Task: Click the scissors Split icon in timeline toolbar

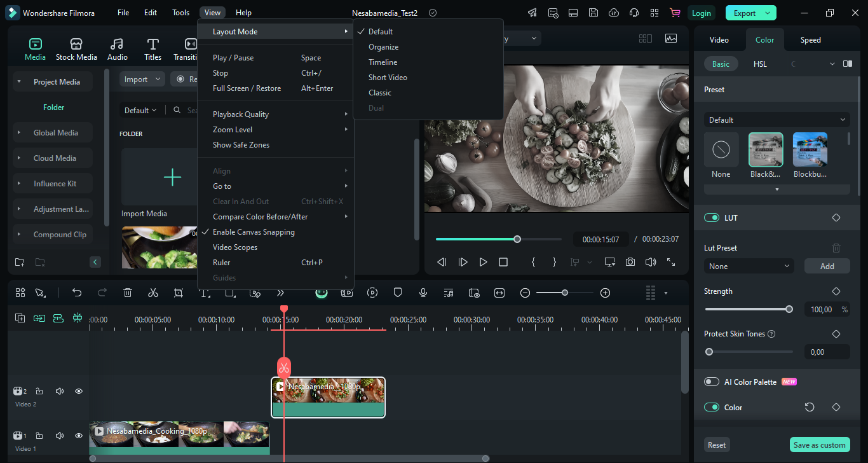Action: tap(153, 293)
